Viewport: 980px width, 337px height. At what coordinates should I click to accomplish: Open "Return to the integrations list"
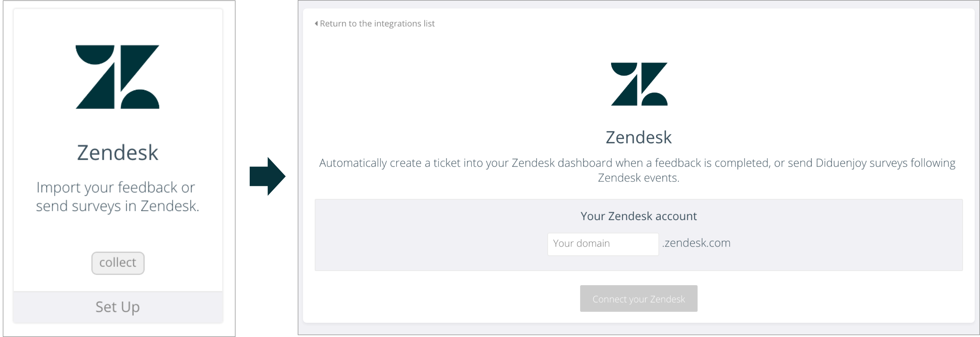377,23
